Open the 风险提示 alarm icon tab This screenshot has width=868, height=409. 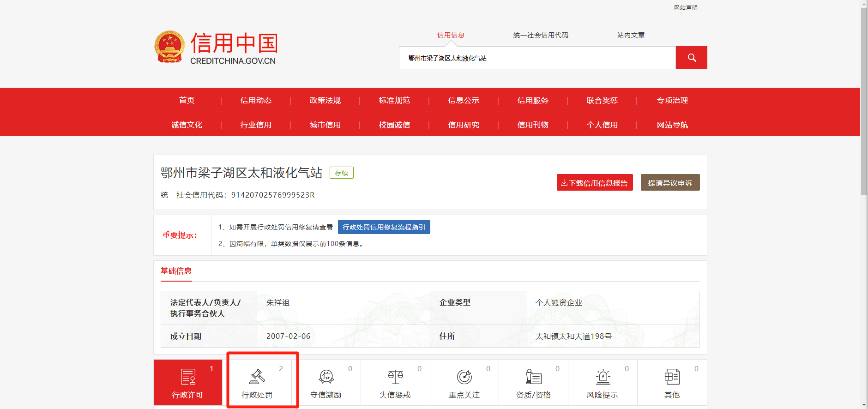[x=603, y=382]
